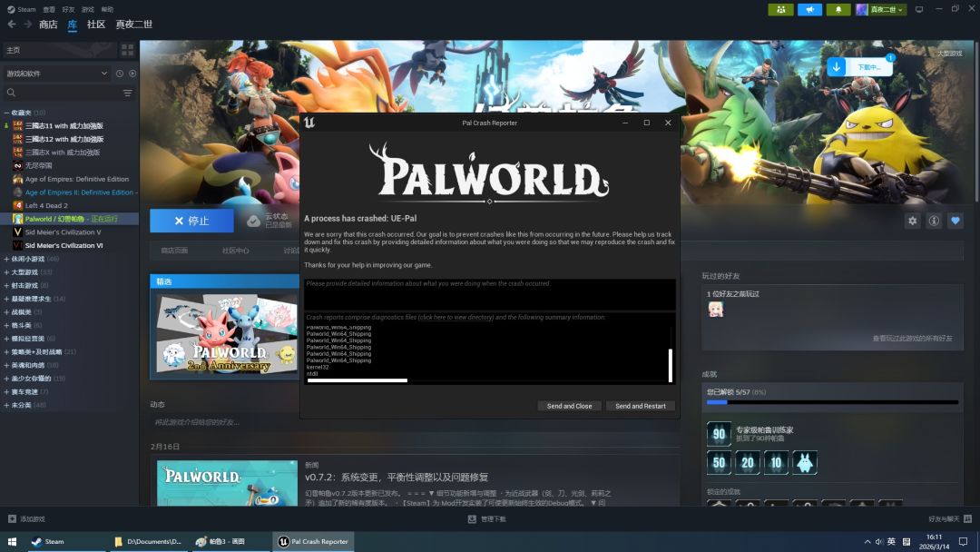Open the 社区 menu tab
The height and width of the screenshot is (552, 980).
point(96,25)
